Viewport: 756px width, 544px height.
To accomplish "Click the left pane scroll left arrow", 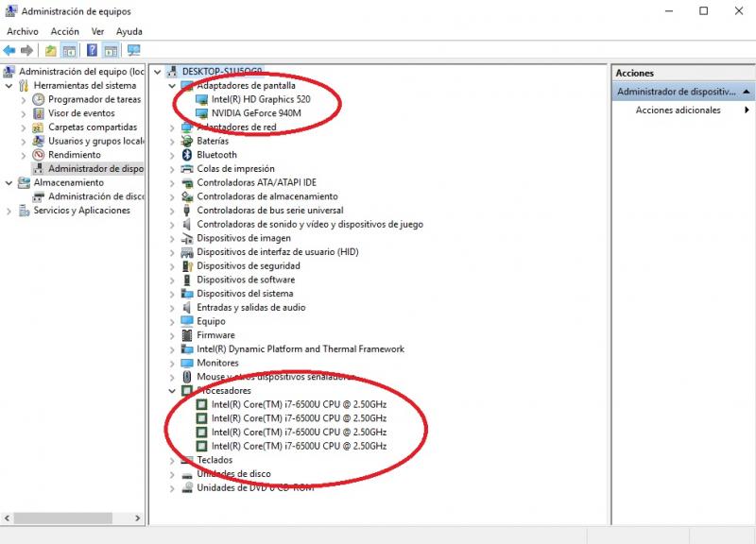I will pyautogui.click(x=7, y=518).
